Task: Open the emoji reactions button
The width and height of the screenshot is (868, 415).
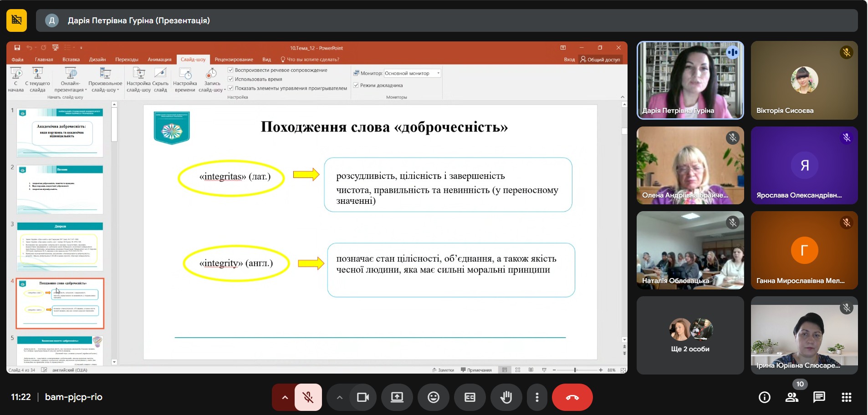Action: coord(433,397)
